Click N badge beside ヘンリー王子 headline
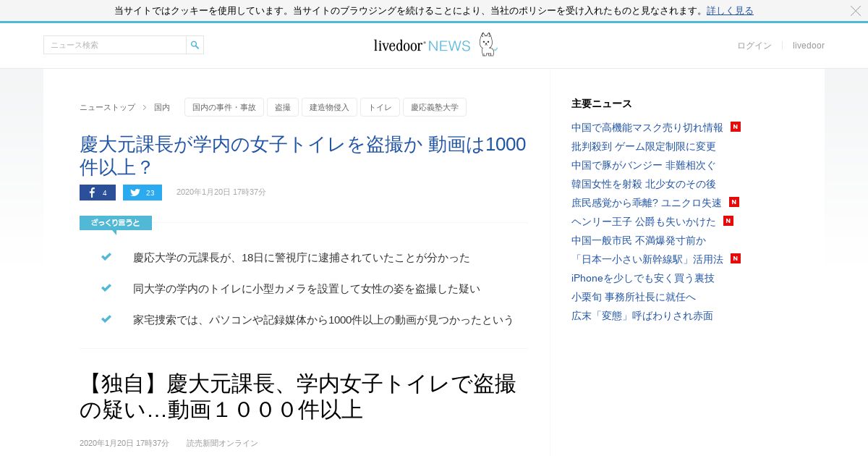The width and height of the screenshot is (868, 456). pyautogui.click(x=728, y=221)
